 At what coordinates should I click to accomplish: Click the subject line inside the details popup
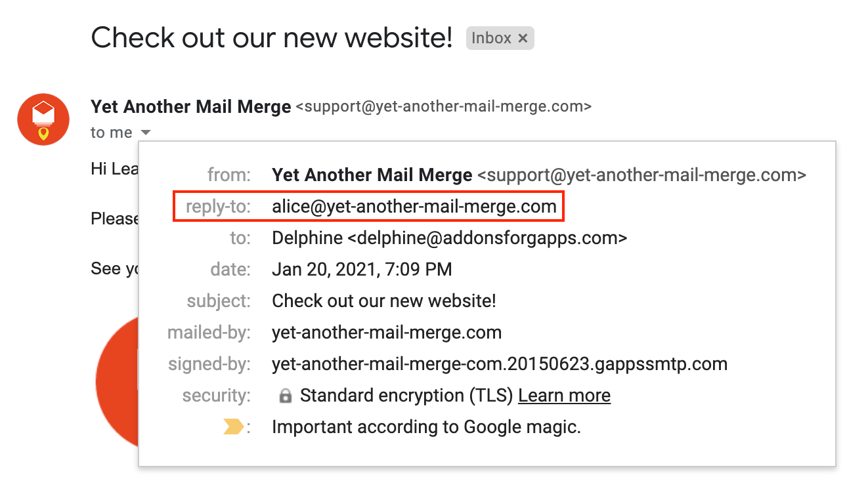pyautogui.click(x=383, y=301)
